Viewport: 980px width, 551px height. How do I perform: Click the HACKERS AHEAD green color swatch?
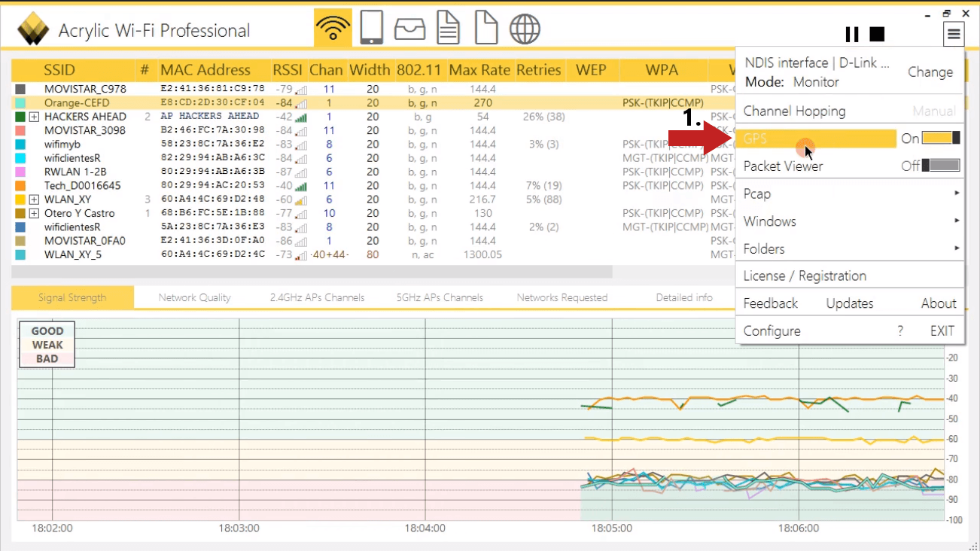tap(20, 117)
